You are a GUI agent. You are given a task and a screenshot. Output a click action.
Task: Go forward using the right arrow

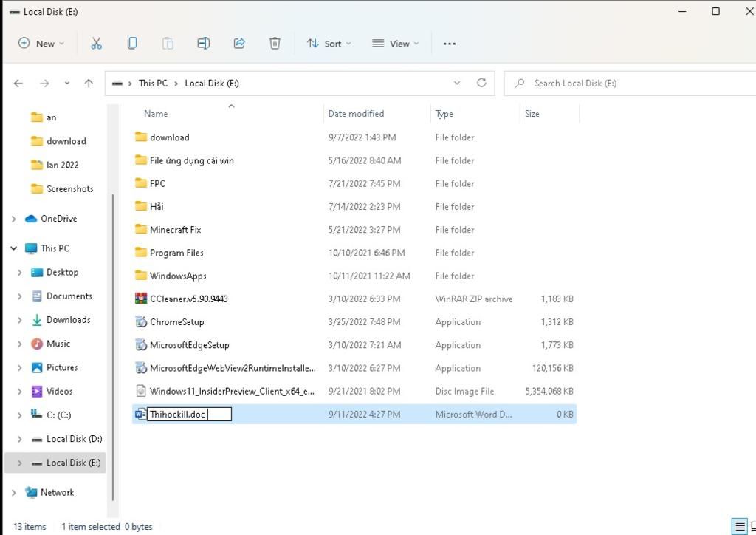44,84
